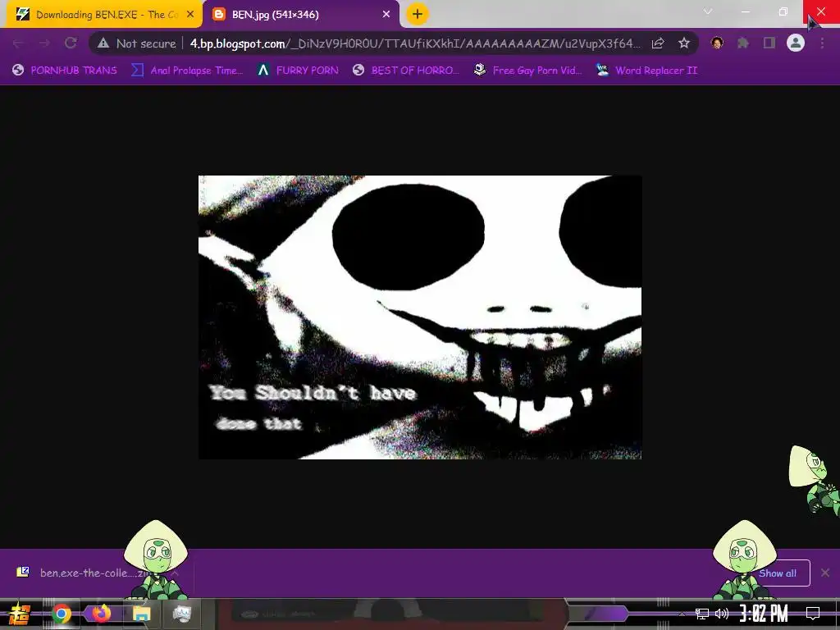Open the Start menu on taskbar
840x630 pixels.
click(20, 614)
